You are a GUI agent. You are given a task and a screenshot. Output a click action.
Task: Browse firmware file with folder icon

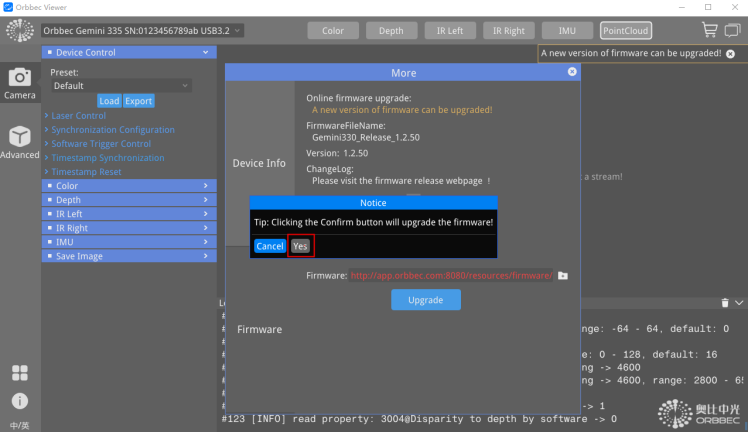click(x=563, y=275)
